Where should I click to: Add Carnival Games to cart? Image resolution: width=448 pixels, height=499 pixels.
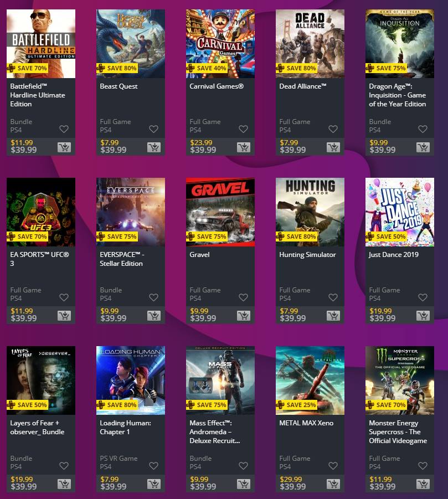[x=244, y=147]
